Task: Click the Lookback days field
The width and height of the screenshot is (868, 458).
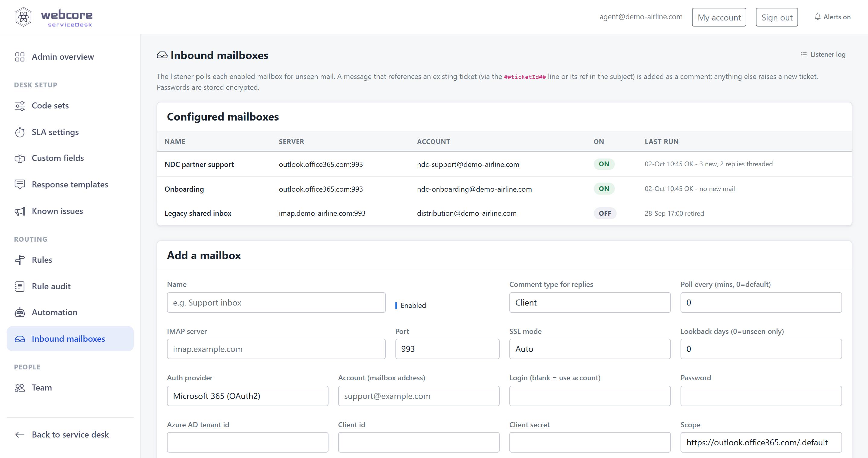Action: [x=761, y=349]
